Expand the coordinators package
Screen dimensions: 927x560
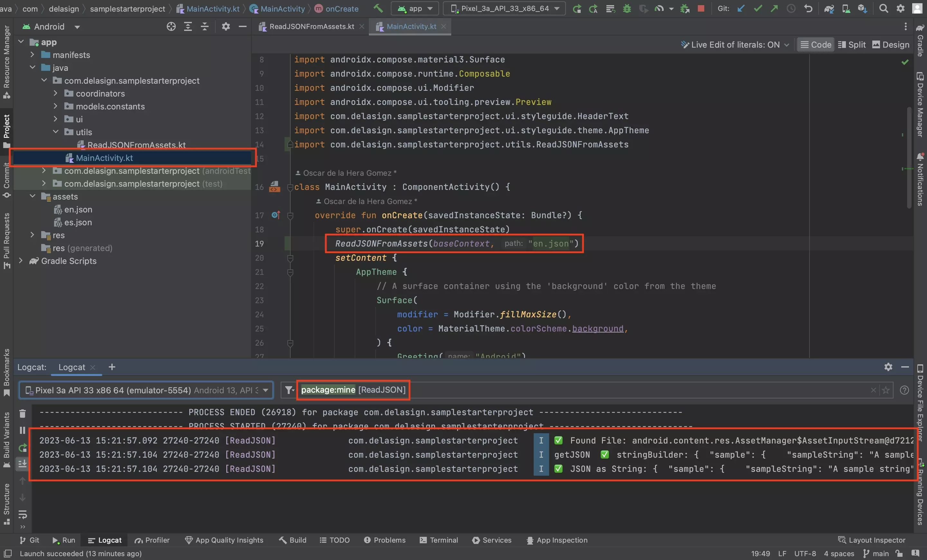[56, 93]
